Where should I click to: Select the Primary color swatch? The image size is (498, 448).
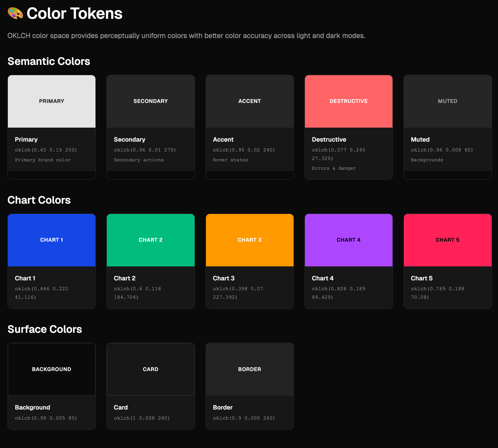tap(52, 101)
